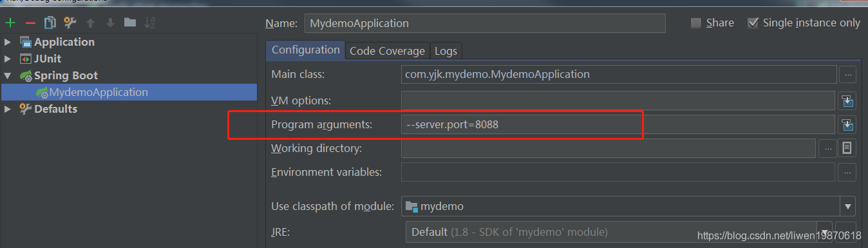Open classpath of module dropdown

pos(847,206)
